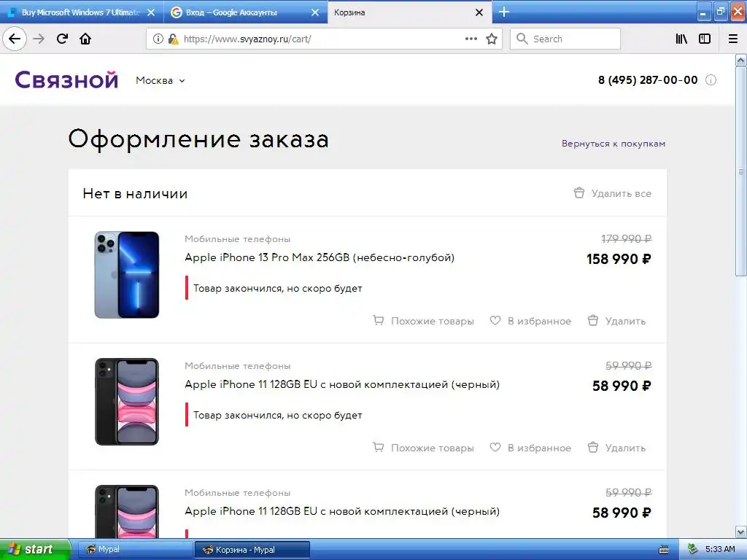Go back with the browser back arrow
The height and width of the screenshot is (560, 747).
15,39
